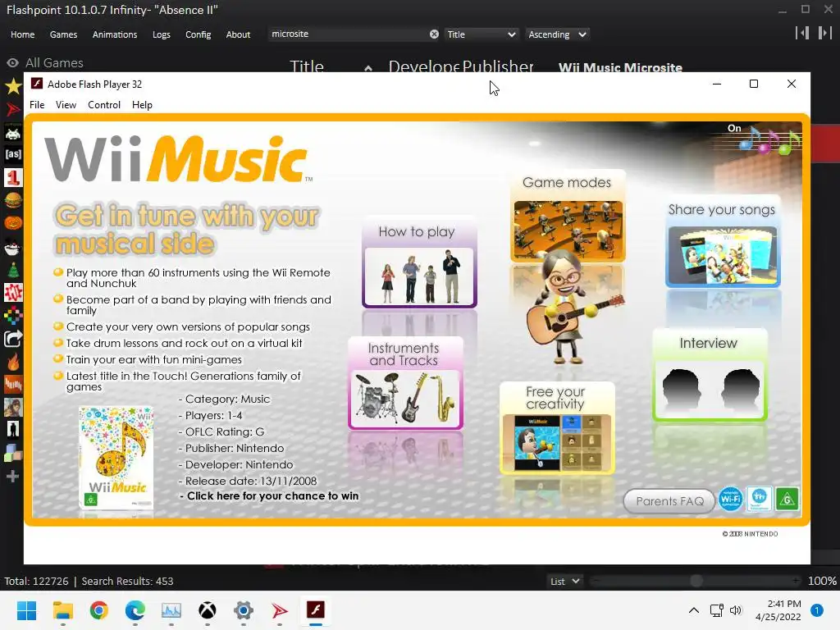The width and height of the screenshot is (840, 630).
Task: Go to Flashpoint Logs tab
Action: tap(162, 34)
